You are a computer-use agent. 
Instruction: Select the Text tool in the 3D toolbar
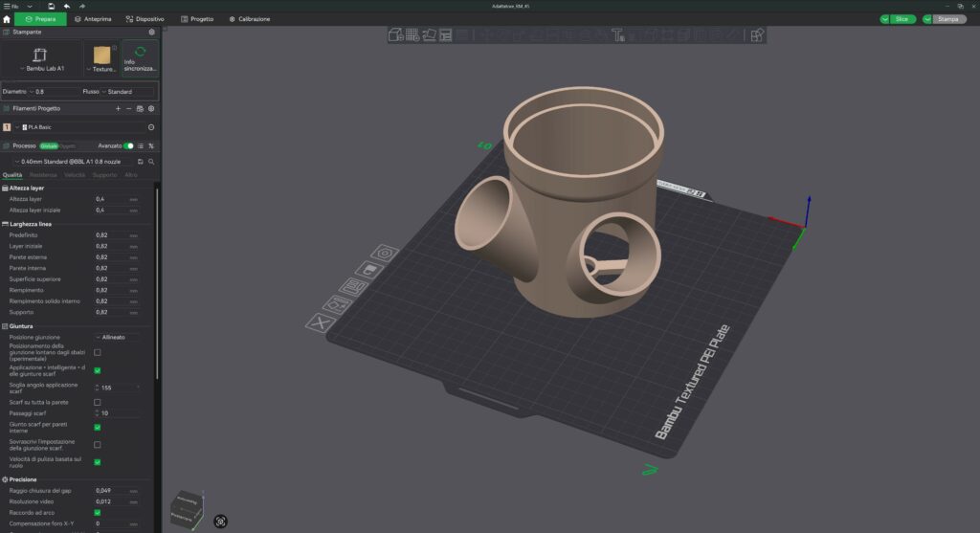[618, 35]
